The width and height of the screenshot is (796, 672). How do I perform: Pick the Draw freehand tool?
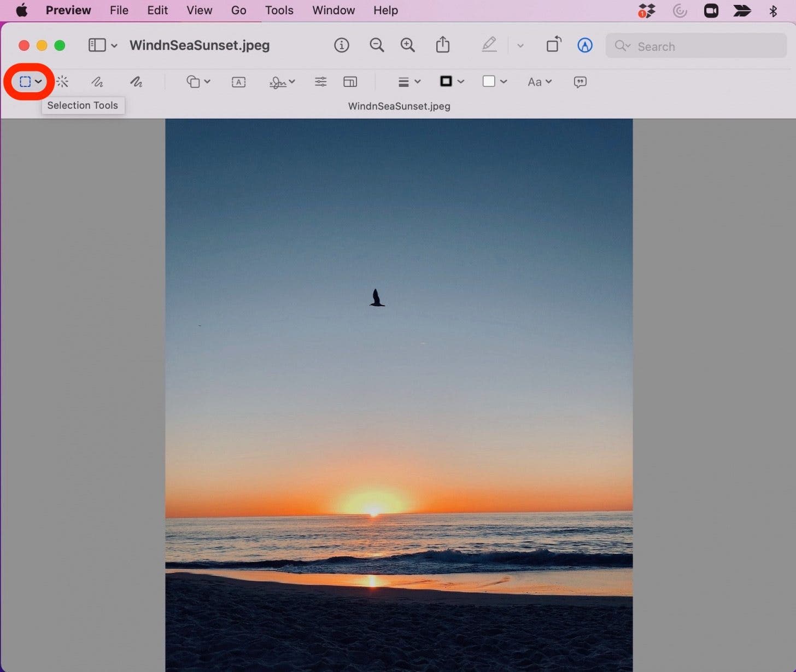(136, 82)
